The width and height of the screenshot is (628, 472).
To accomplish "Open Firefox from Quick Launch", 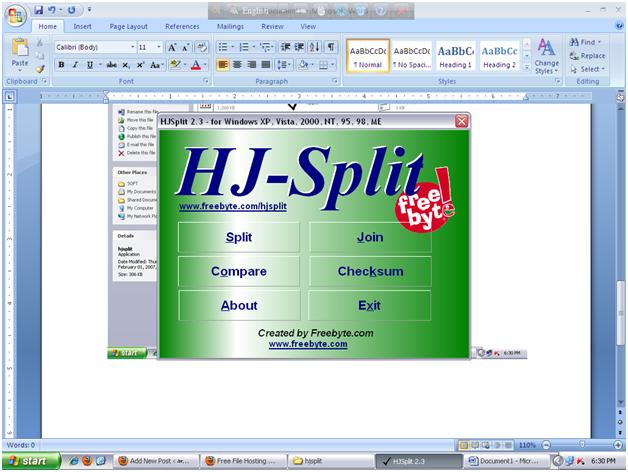I will pyautogui.click(x=87, y=461).
